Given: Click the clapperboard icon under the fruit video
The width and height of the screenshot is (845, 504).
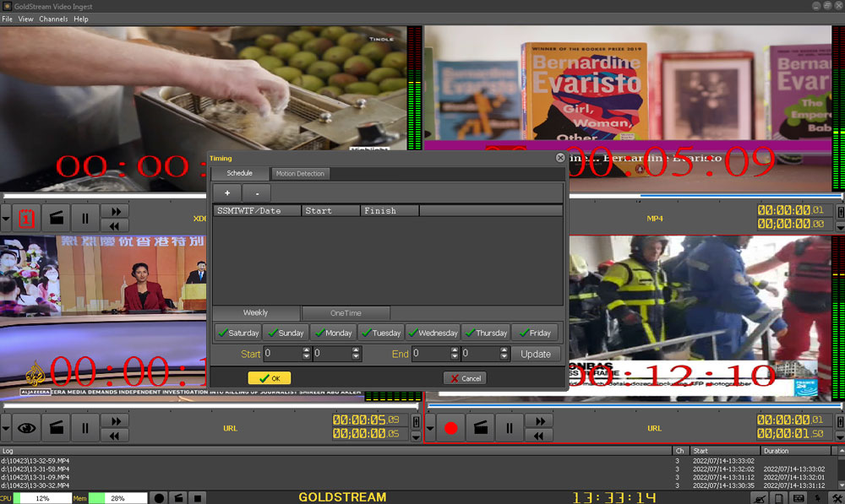Looking at the screenshot, I should click(56, 218).
